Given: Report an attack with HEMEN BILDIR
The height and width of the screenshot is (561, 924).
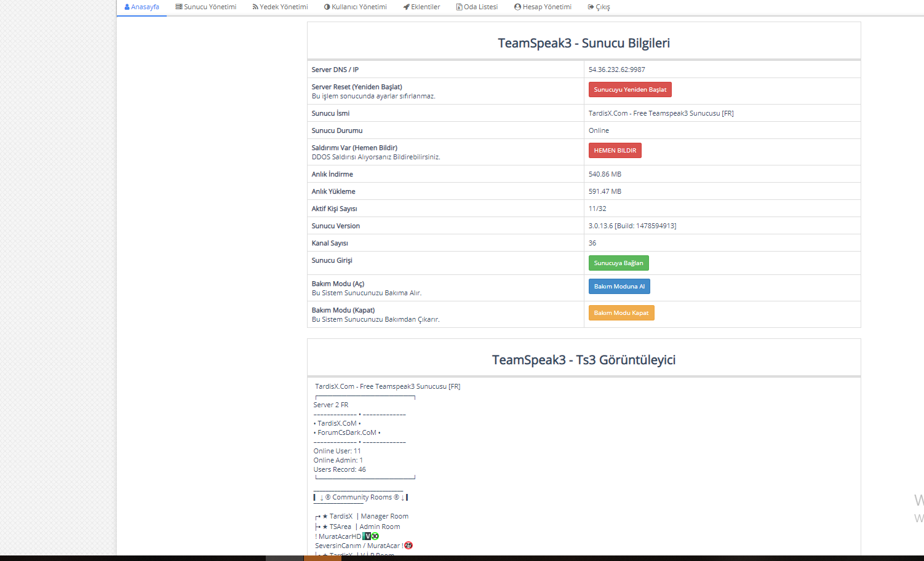Looking at the screenshot, I should [x=615, y=151].
